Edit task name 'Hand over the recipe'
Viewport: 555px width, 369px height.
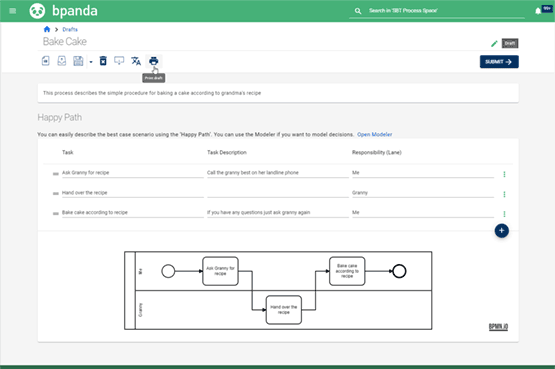coord(133,192)
